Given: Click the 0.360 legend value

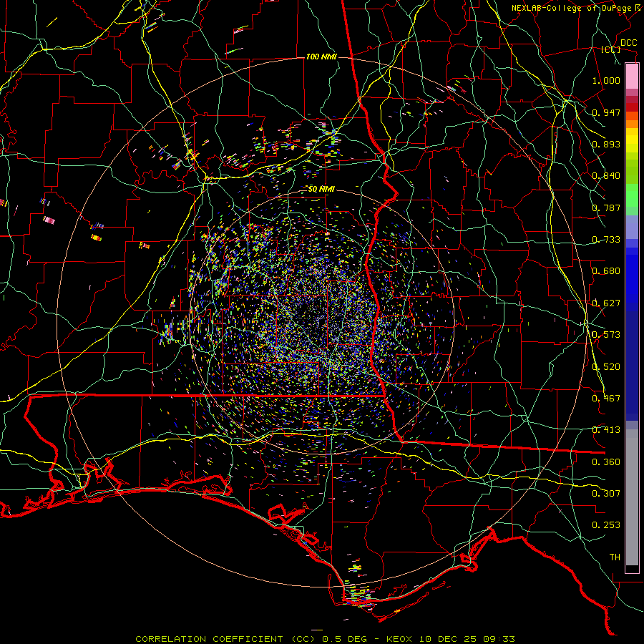Looking at the screenshot, I should (x=606, y=462).
